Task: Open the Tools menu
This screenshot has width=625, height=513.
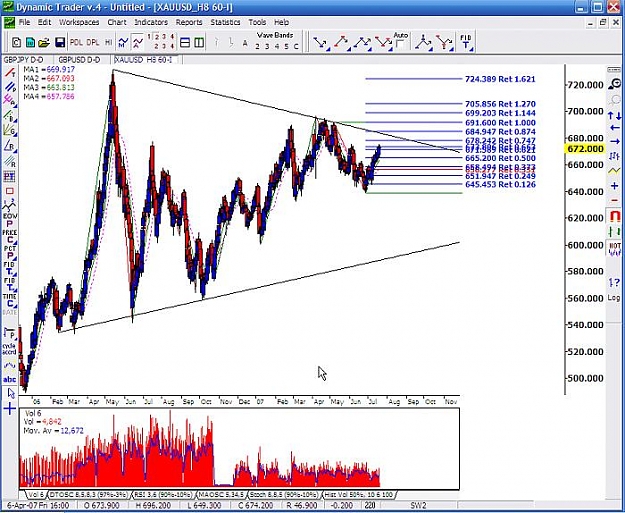Action: click(257, 22)
